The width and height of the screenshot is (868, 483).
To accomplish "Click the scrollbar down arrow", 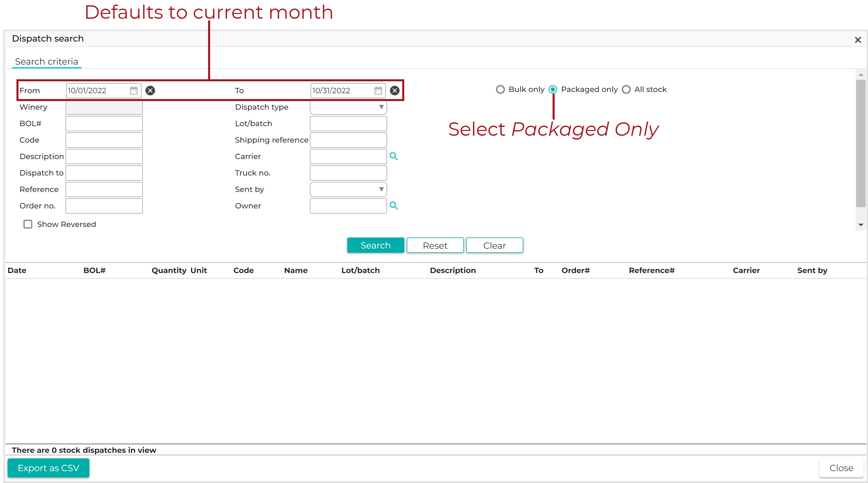I will click(x=861, y=225).
